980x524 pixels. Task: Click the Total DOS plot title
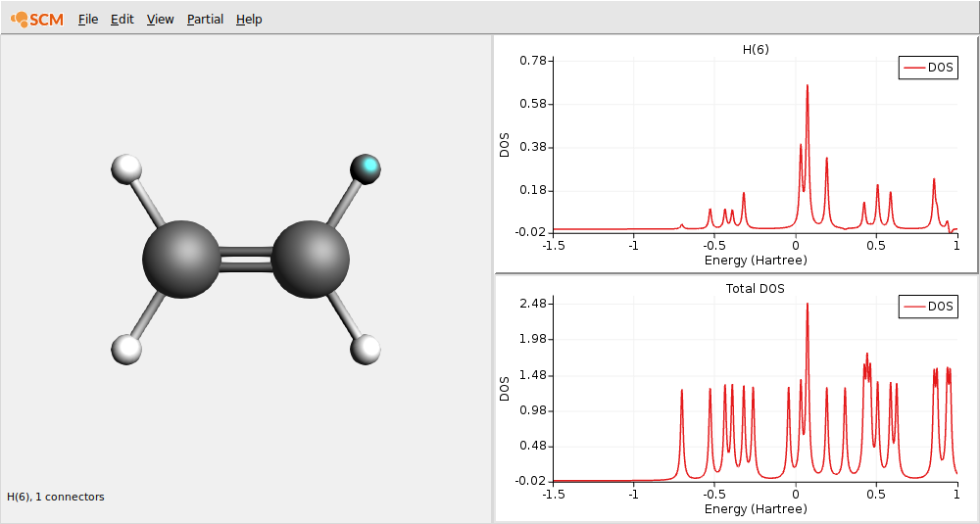point(755,288)
